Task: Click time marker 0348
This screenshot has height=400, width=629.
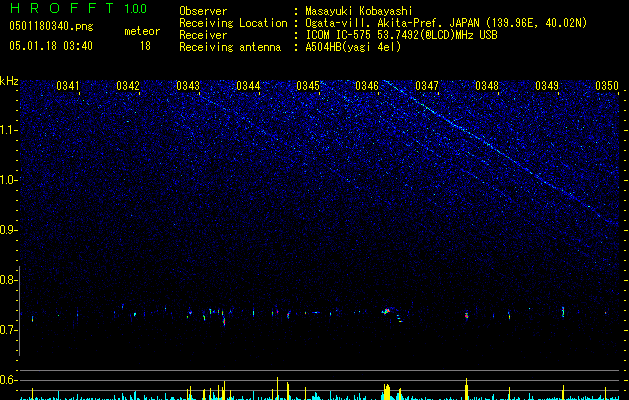Action: coord(487,85)
